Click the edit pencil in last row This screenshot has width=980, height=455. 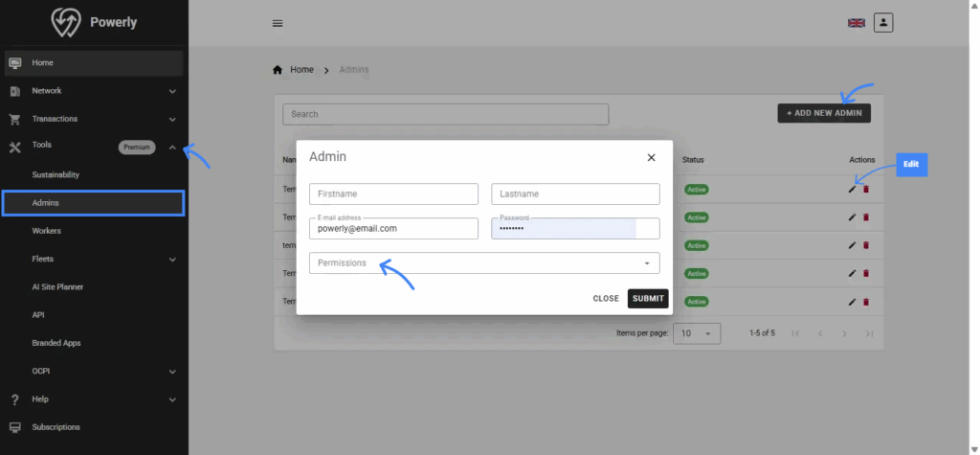coord(852,301)
